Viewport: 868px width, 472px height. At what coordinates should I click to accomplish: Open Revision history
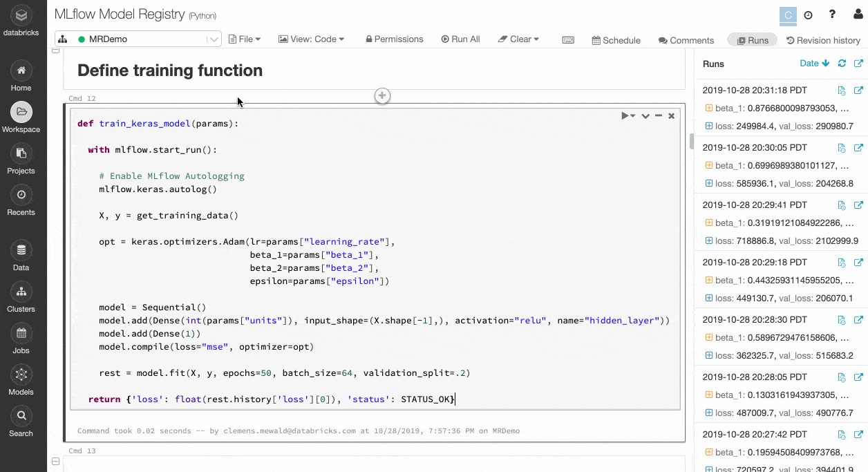823,40
